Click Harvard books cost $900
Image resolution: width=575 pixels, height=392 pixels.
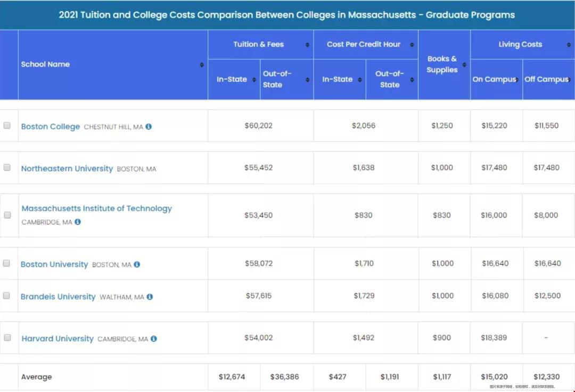click(442, 338)
